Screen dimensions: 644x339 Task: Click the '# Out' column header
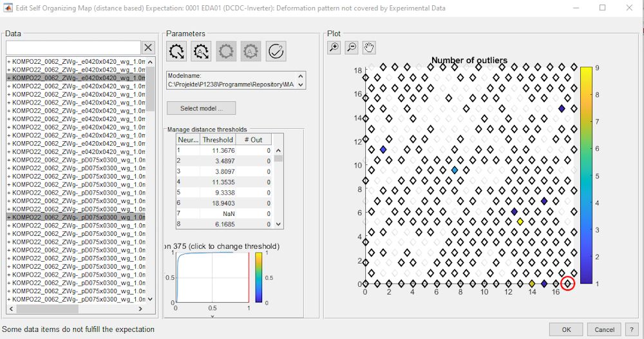[x=252, y=139]
